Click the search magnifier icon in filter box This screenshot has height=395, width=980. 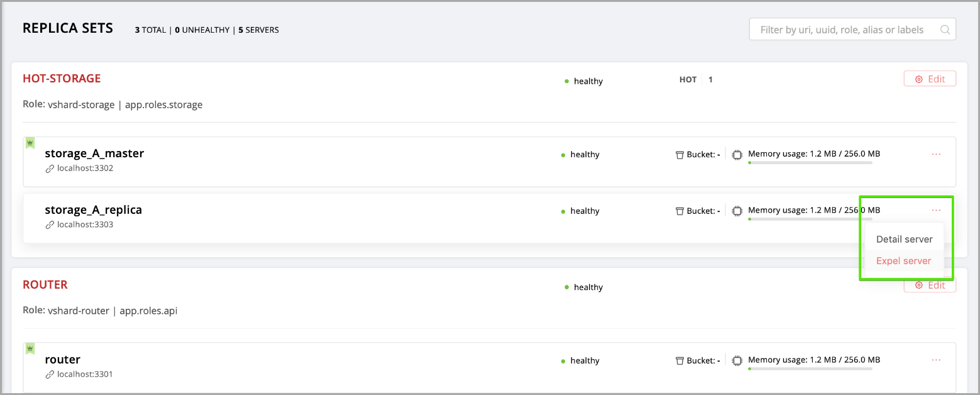[944, 30]
